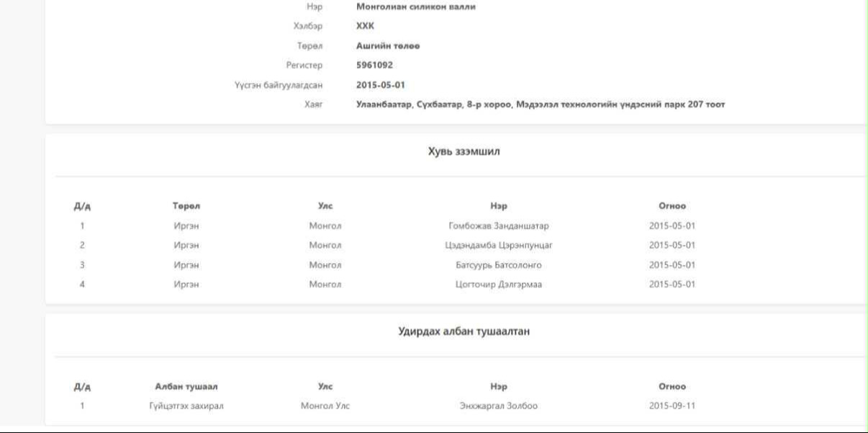Click the Удирдах албан тушаалтан heading

[464, 331]
